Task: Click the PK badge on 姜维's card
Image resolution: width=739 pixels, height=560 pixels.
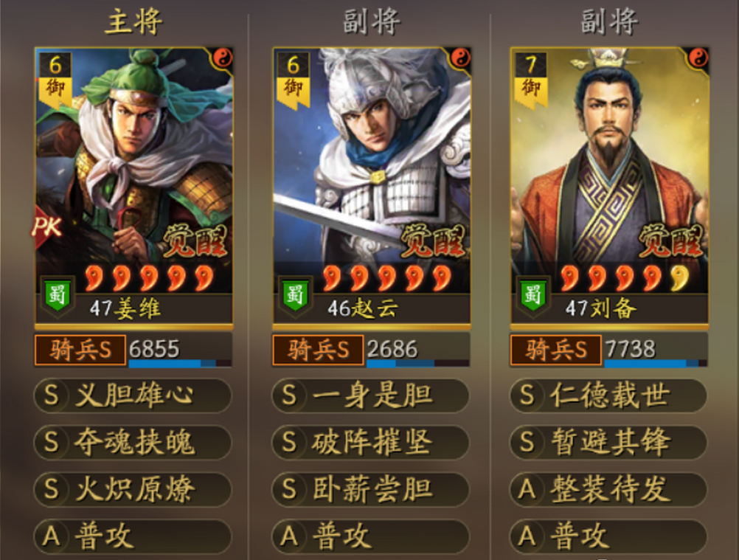Action: (x=46, y=227)
